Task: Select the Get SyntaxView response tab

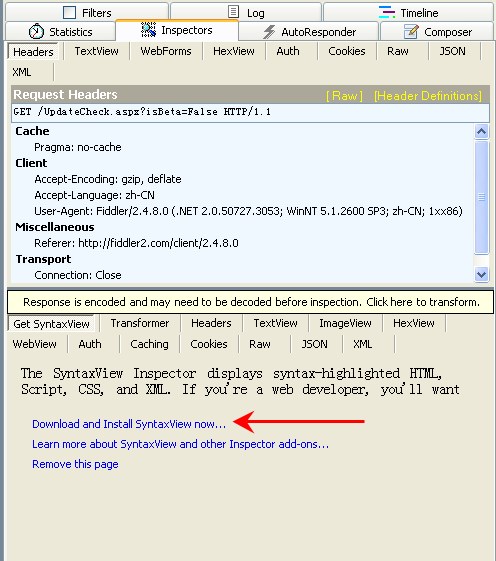Action: tap(51, 324)
